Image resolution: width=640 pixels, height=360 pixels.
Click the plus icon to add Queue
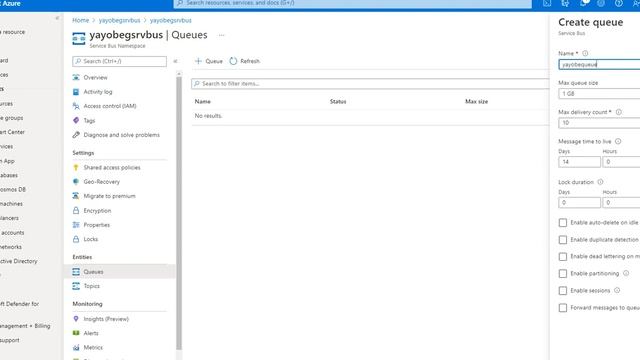[198, 61]
